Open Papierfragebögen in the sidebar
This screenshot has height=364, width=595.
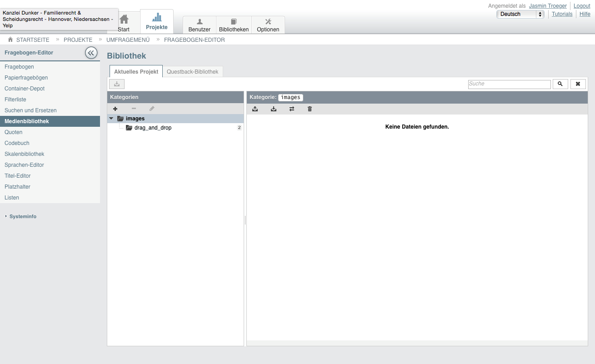pos(50,78)
